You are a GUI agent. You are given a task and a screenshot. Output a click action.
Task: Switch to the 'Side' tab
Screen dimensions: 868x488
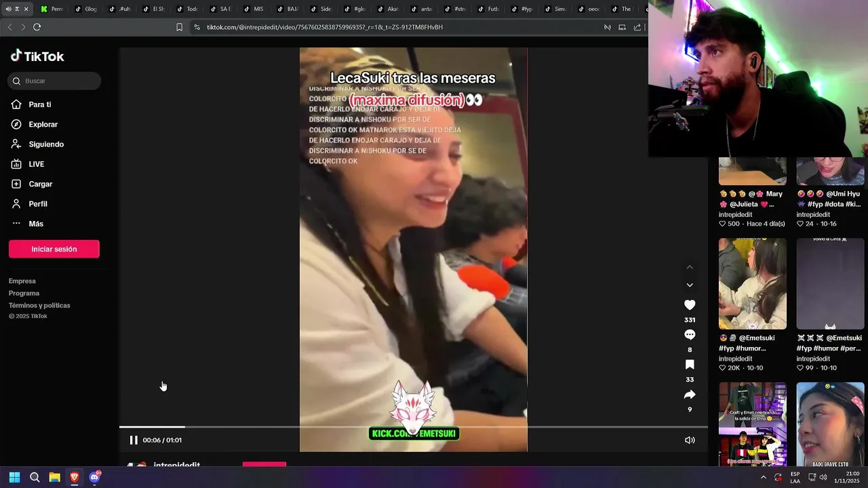(322, 9)
